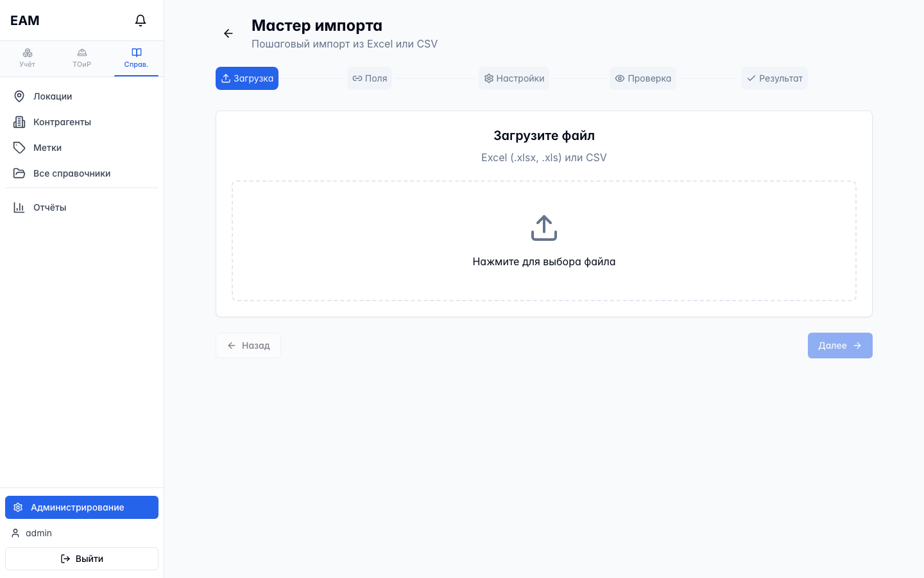This screenshot has height=578, width=924.
Task: Switch to the ТОиР sidebar tab
Action: pos(81,58)
